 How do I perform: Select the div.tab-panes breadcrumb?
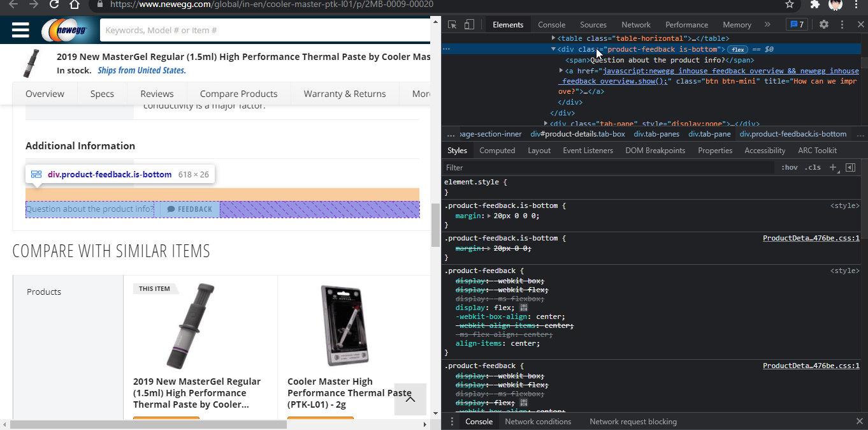pyautogui.click(x=656, y=134)
